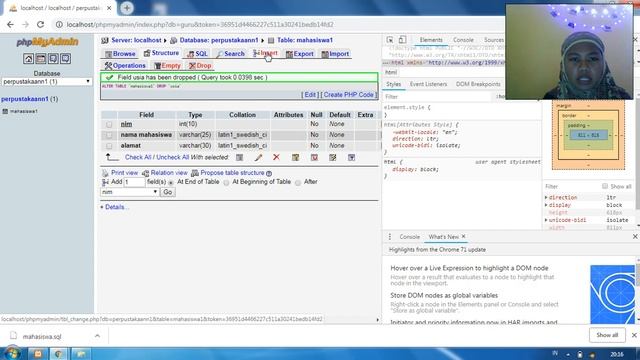Click fulltext icon for selected fields

tap(351, 158)
